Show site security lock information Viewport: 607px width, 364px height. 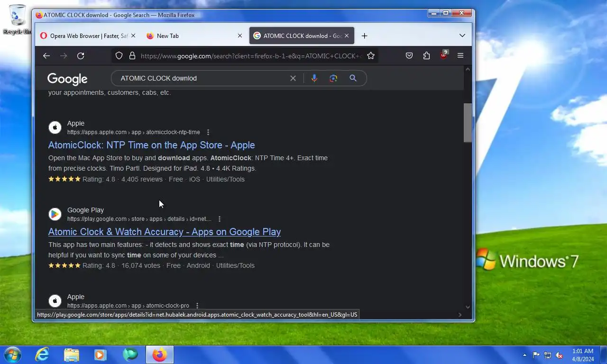(132, 56)
